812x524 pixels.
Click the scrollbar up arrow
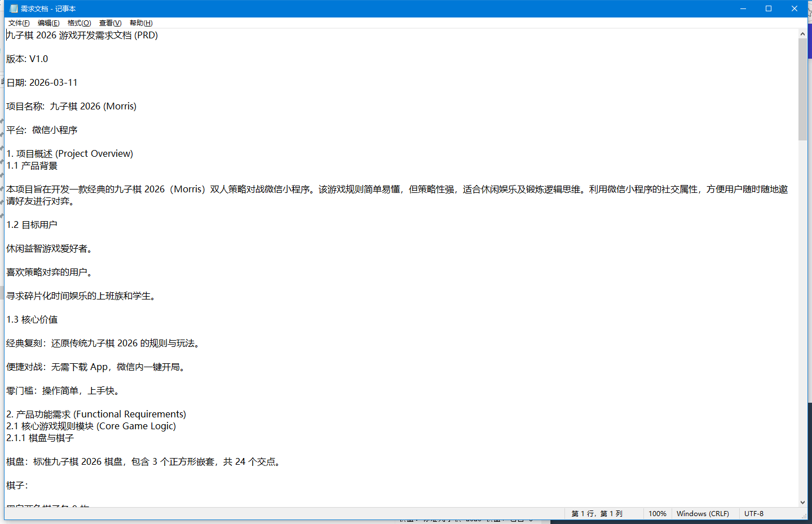(x=802, y=33)
